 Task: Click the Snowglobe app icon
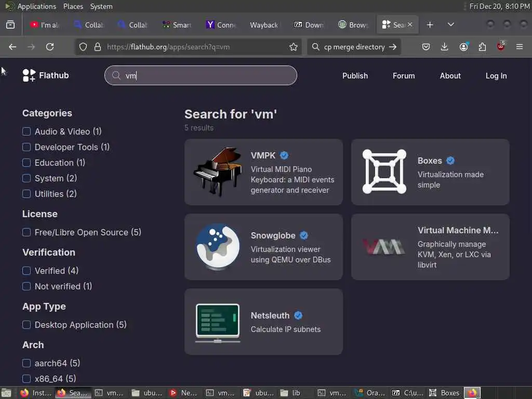pyautogui.click(x=218, y=247)
